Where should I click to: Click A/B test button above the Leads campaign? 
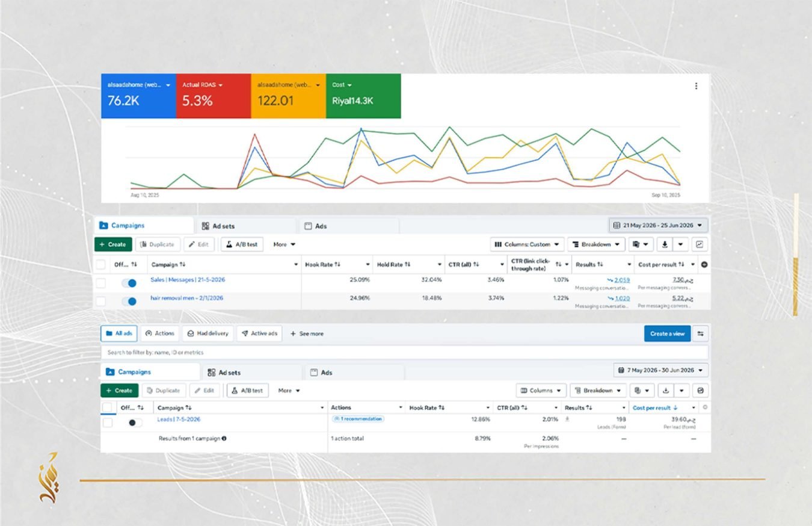click(x=247, y=391)
